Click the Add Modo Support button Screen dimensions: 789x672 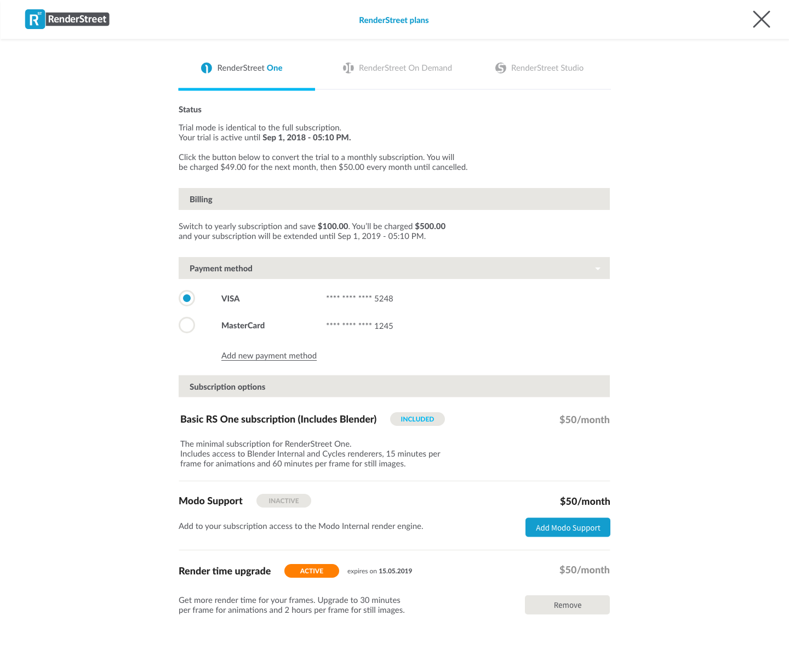(x=568, y=527)
